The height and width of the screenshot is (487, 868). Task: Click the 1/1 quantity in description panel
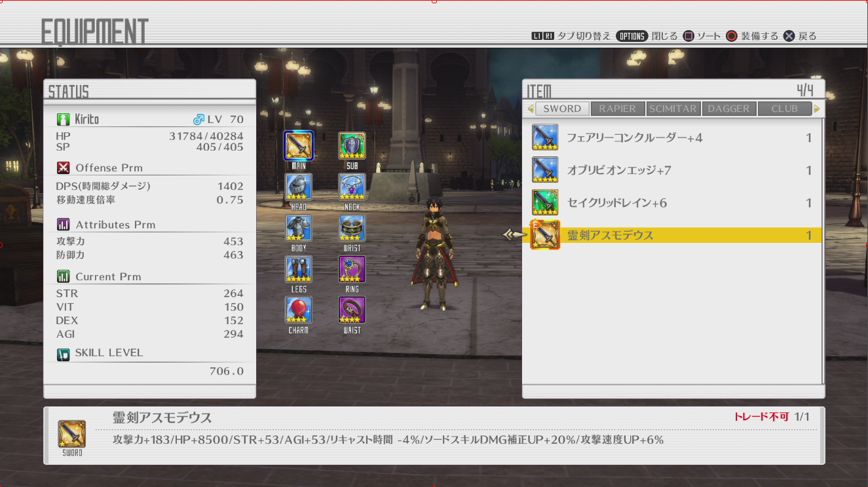pyautogui.click(x=802, y=417)
